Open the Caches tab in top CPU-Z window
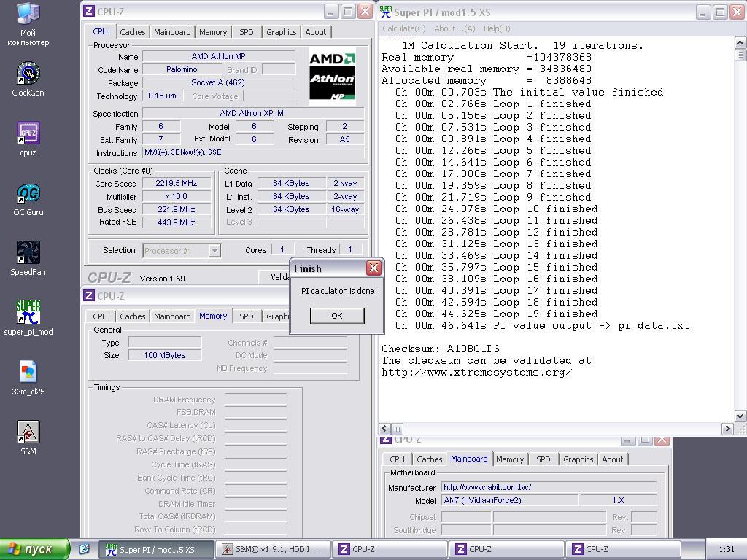The image size is (747, 560). coord(133,32)
